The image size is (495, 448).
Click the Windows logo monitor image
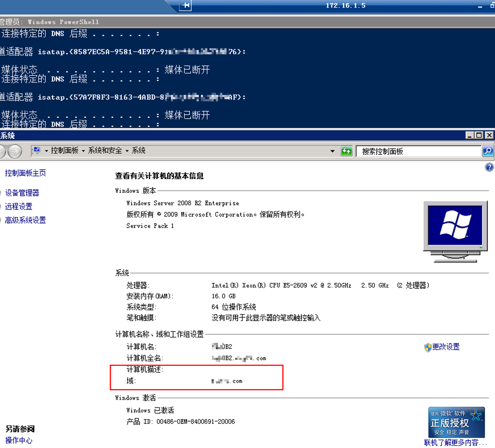click(x=455, y=231)
